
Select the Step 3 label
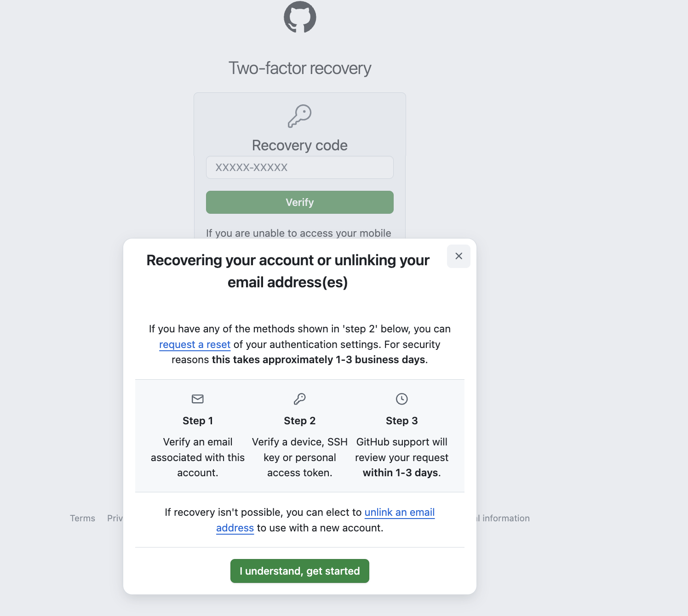tap(402, 420)
